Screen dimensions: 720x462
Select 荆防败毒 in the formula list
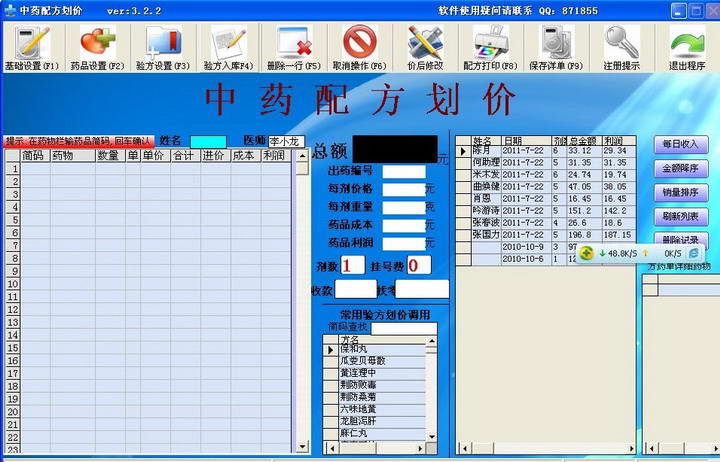(375, 385)
